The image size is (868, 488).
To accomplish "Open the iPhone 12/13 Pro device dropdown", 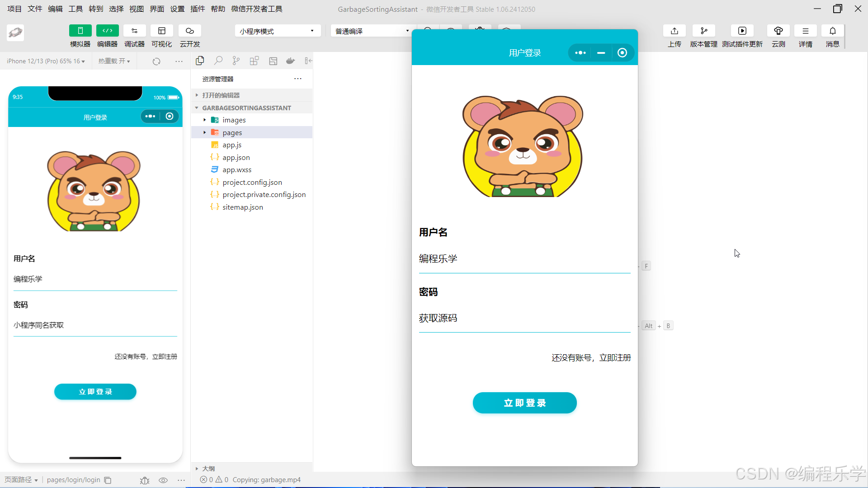I will click(46, 61).
